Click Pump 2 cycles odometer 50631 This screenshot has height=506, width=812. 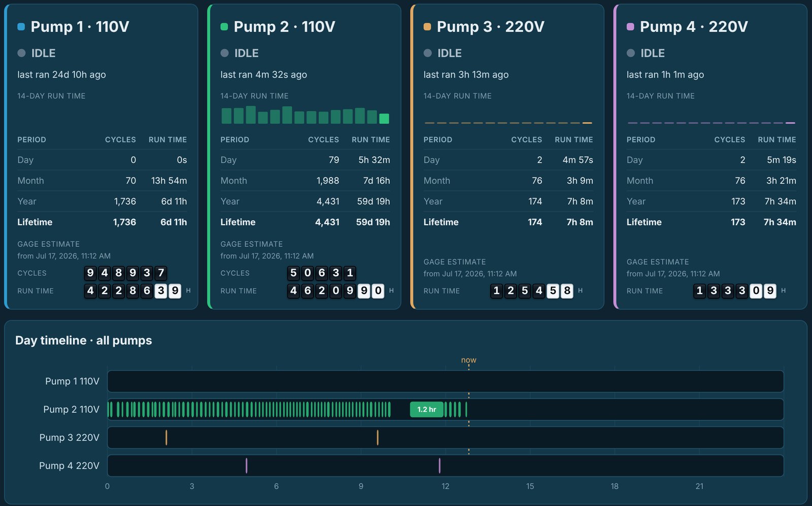(322, 273)
